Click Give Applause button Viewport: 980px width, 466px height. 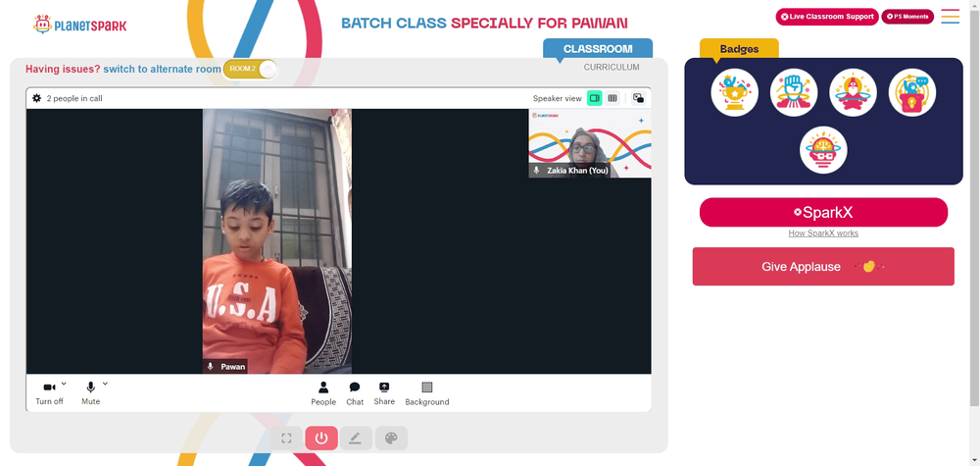[823, 267]
